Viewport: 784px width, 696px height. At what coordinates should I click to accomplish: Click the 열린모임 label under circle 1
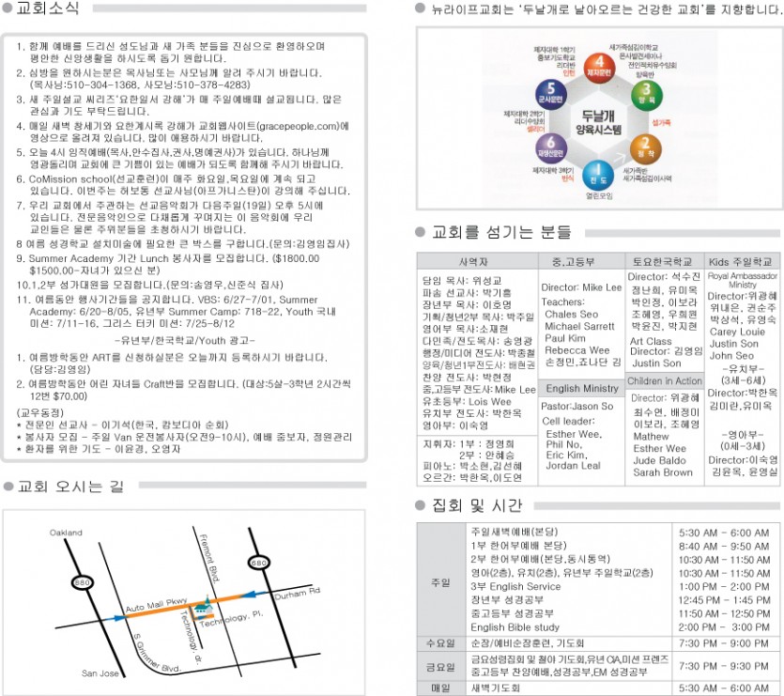(599, 196)
